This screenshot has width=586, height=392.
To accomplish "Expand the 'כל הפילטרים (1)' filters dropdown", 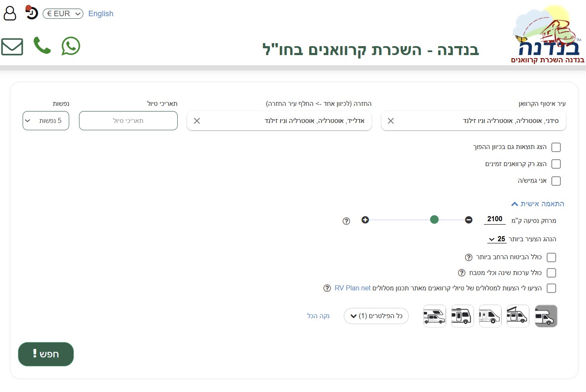I will coord(376,316).
